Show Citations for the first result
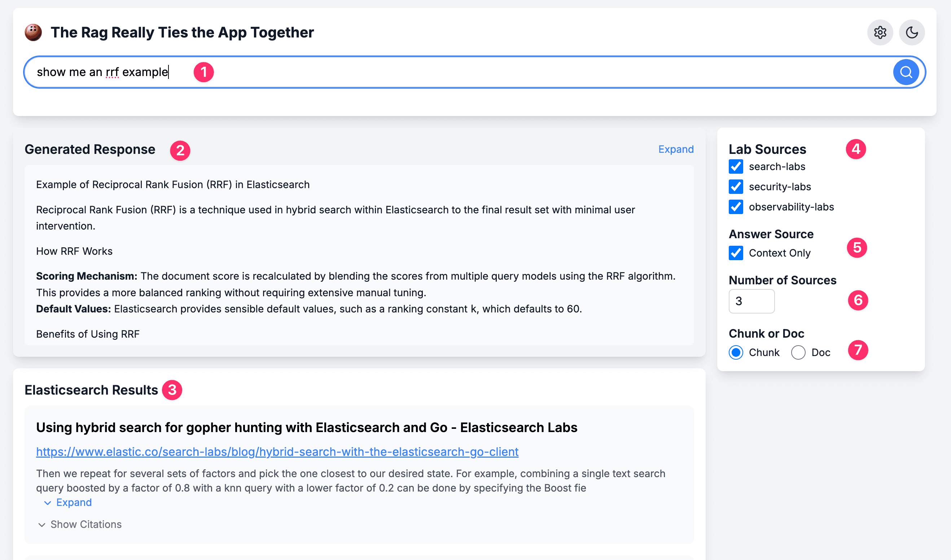The width and height of the screenshot is (951, 560). click(86, 525)
